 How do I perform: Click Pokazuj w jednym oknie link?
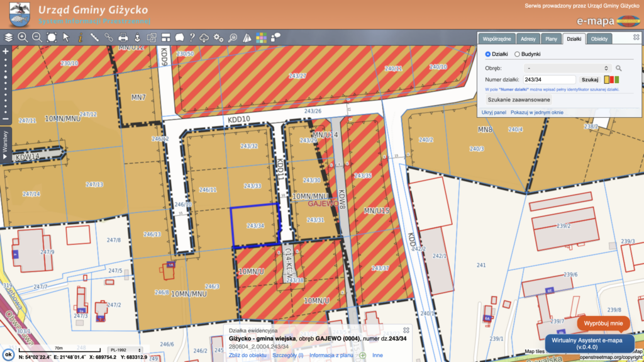click(x=537, y=112)
